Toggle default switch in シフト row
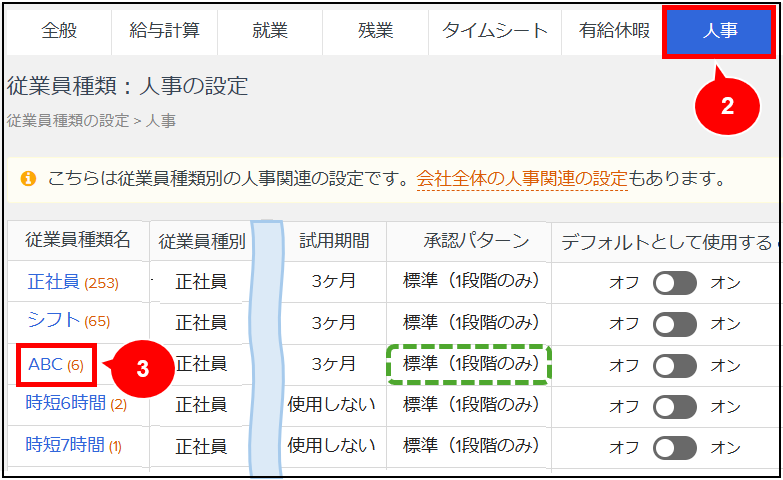The height and width of the screenshot is (480, 783). (x=674, y=324)
